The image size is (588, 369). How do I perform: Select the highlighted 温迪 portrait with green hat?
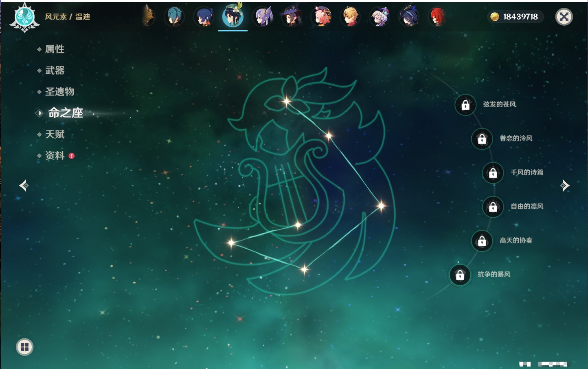233,16
